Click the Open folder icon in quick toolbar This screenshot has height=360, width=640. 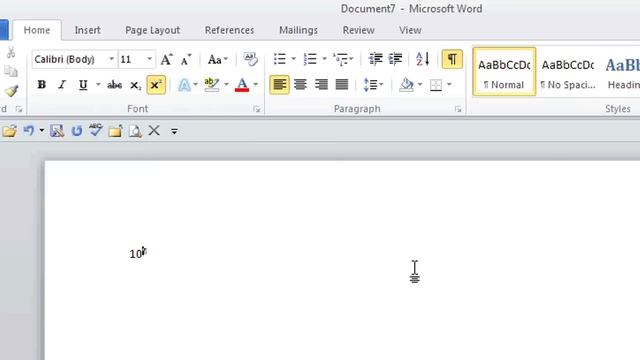click(9, 131)
